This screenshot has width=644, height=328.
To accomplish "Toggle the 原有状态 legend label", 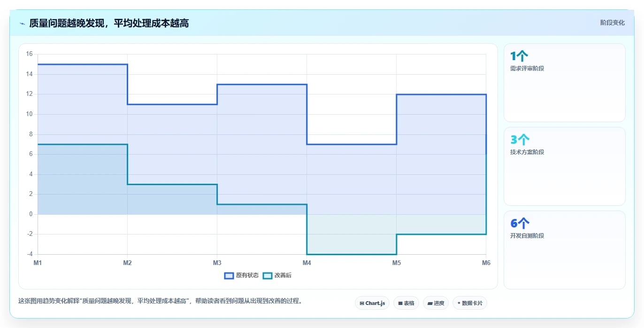I will 247,275.
